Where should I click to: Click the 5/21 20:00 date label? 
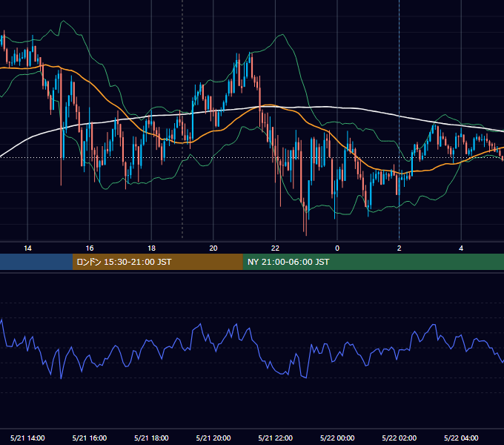pyautogui.click(x=213, y=438)
